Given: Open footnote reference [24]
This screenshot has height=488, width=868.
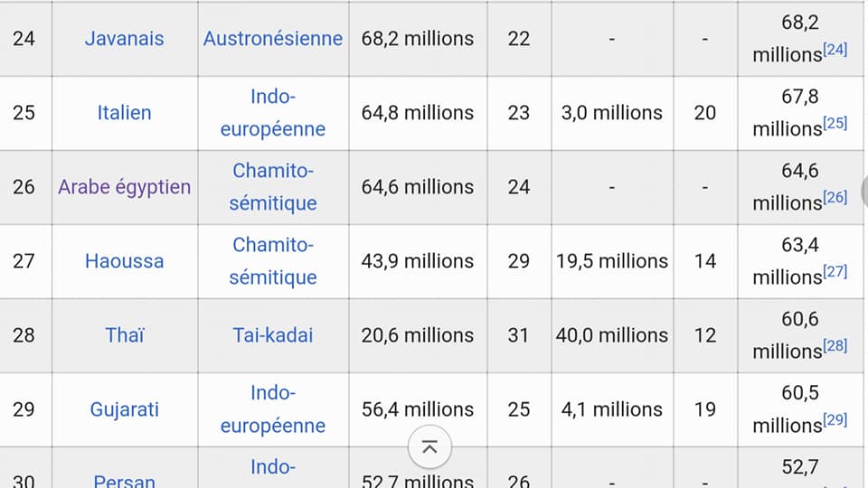Looking at the screenshot, I should coord(835,51).
